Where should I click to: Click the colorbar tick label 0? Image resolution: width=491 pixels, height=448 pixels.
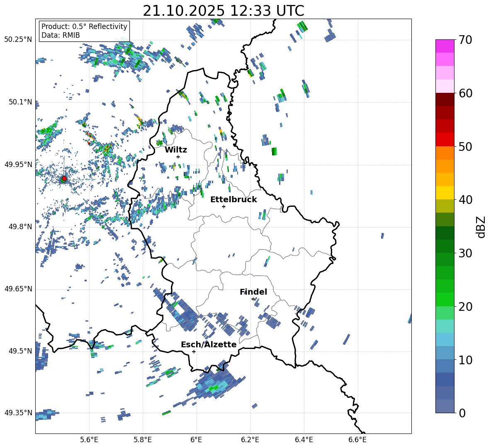tap(462, 413)
